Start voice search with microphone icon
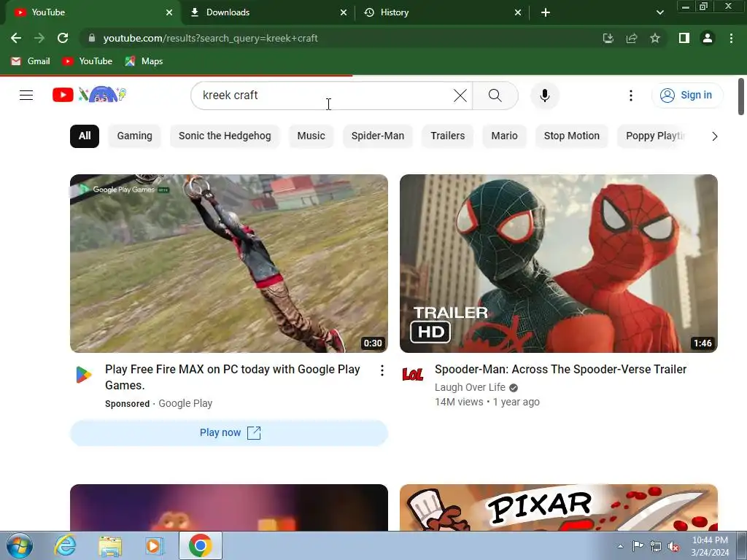This screenshot has height=560, width=747. point(544,96)
